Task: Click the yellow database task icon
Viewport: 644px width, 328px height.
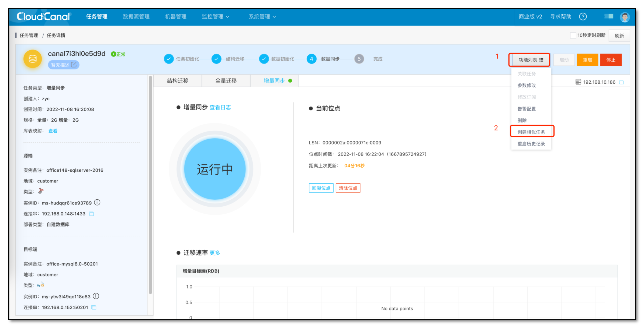Action: (33, 59)
